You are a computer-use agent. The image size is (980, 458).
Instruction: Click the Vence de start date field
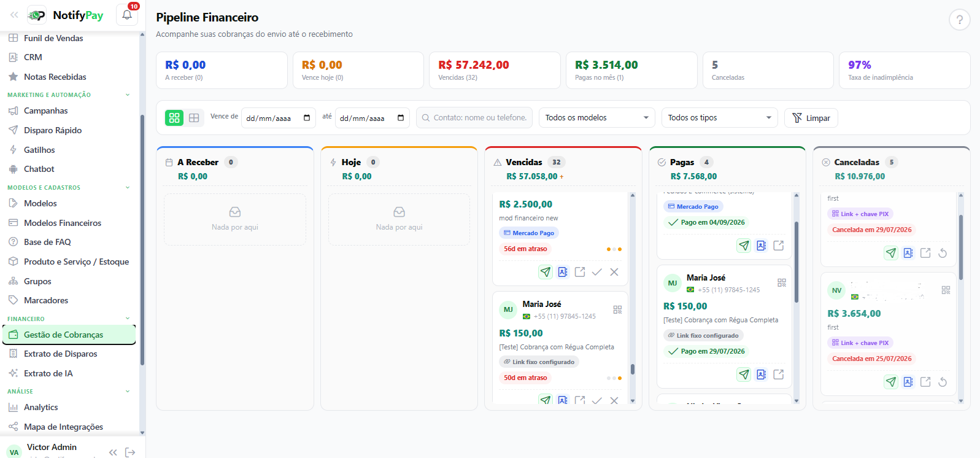278,118
